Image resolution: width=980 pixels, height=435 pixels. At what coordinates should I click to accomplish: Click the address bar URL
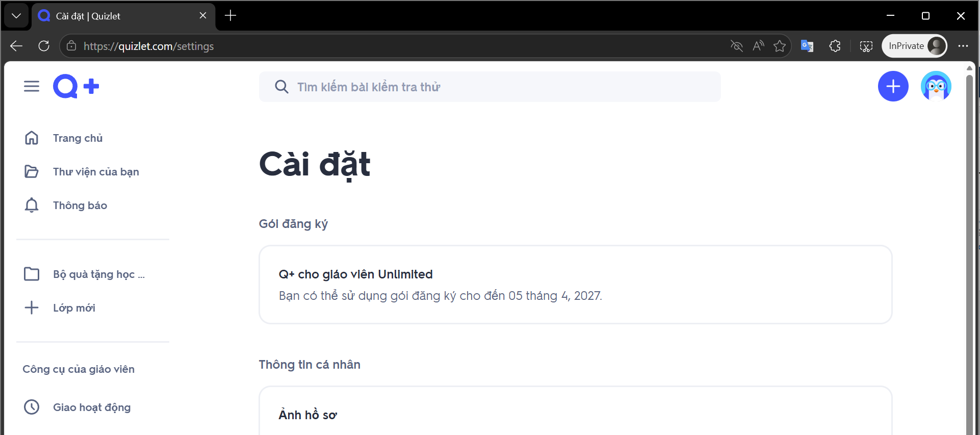pos(149,46)
